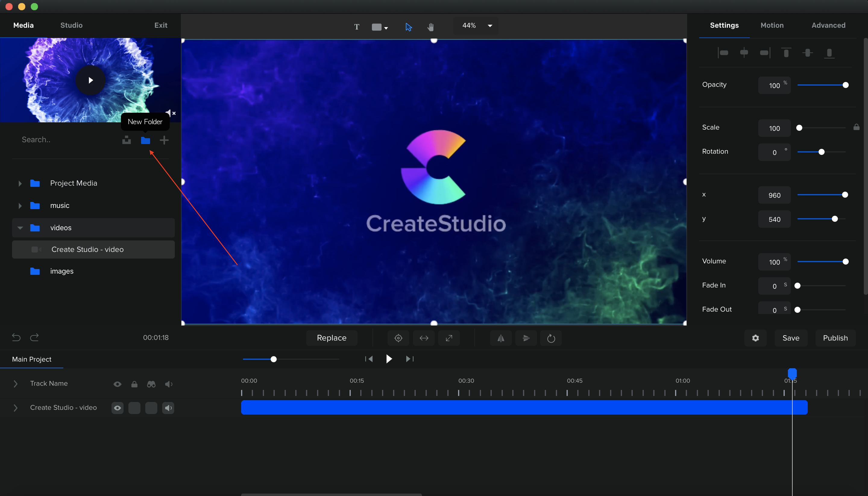This screenshot has width=868, height=496.
Task: Lock the Create Studio - video track
Action: click(134, 408)
